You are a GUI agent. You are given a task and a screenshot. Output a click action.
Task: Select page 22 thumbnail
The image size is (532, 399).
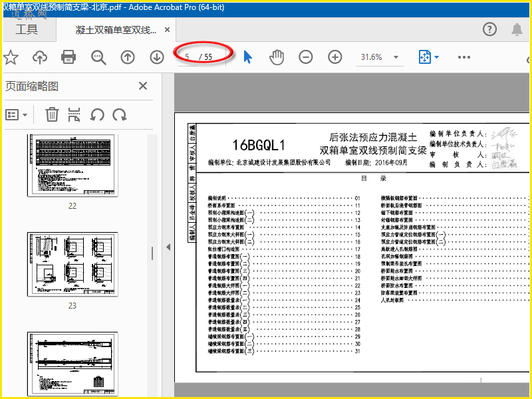click(x=72, y=165)
